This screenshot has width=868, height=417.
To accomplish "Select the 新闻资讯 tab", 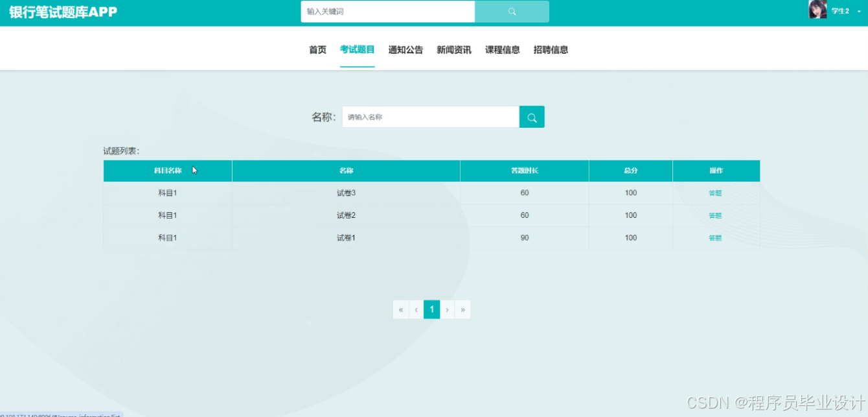I will pyautogui.click(x=454, y=49).
